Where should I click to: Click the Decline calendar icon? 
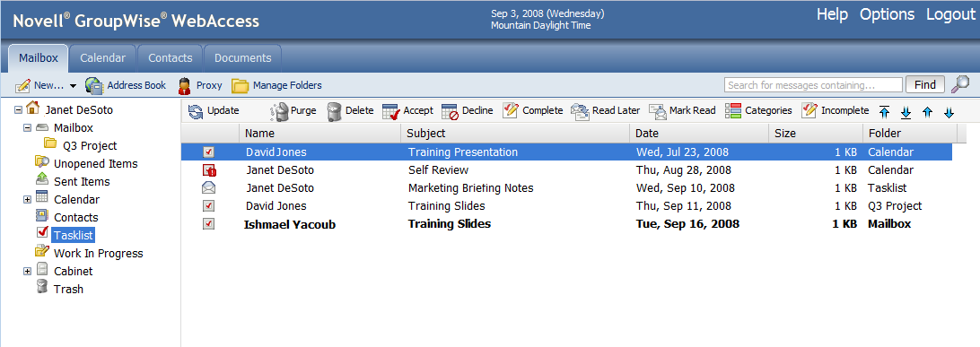pyautogui.click(x=450, y=111)
